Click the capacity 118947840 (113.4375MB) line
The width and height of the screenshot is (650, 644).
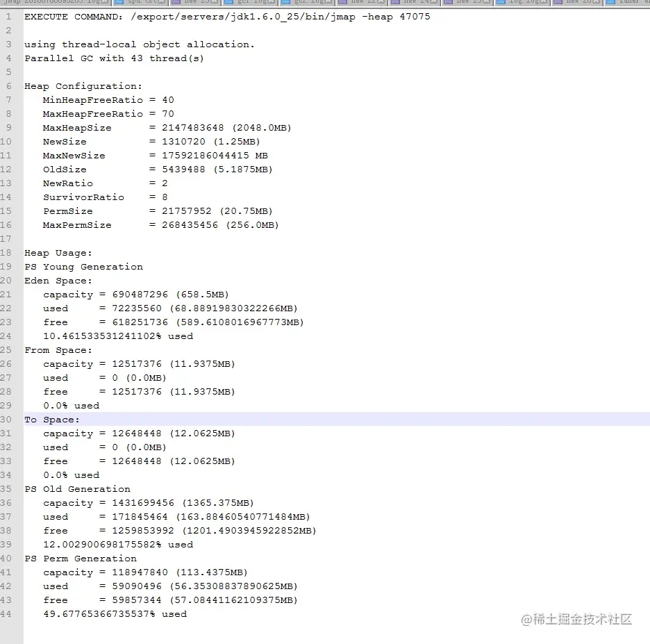[x=145, y=572]
